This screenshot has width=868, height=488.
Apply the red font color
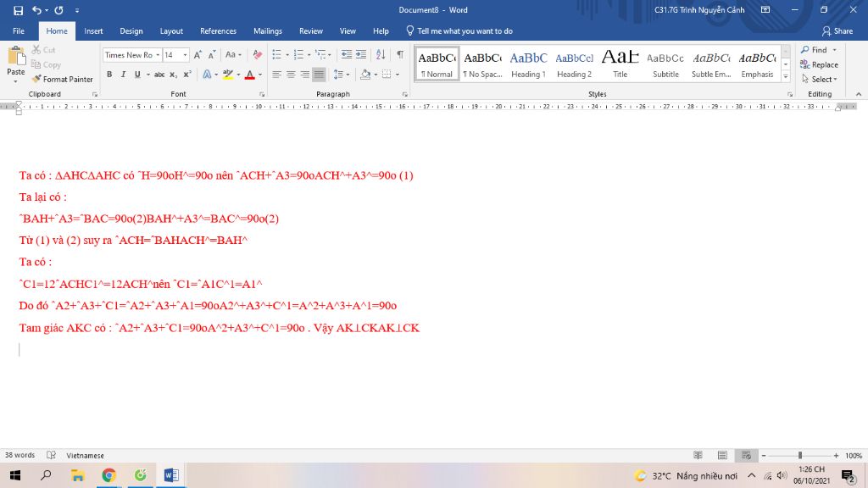pos(250,75)
